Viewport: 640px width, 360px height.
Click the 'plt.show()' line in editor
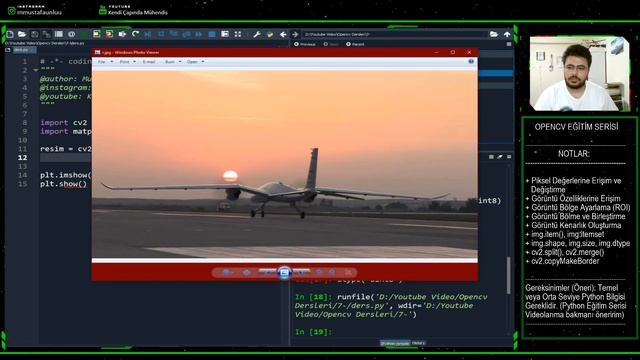click(x=63, y=184)
